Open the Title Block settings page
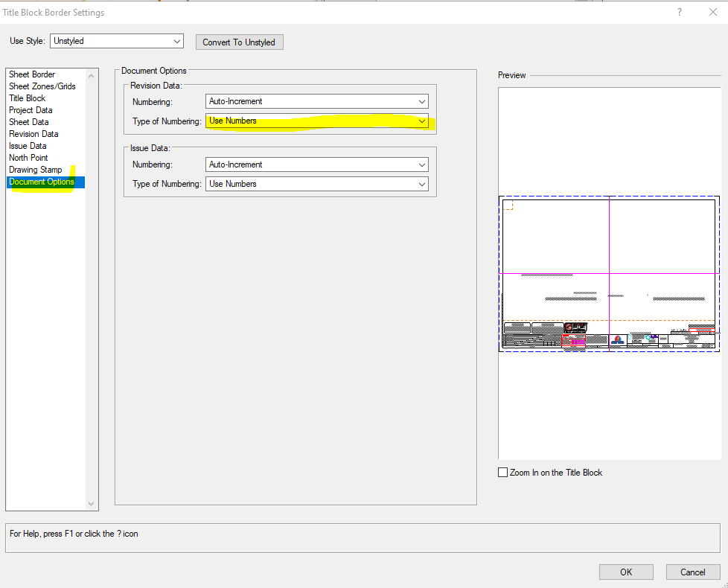Image resolution: width=728 pixels, height=588 pixels. [x=27, y=98]
